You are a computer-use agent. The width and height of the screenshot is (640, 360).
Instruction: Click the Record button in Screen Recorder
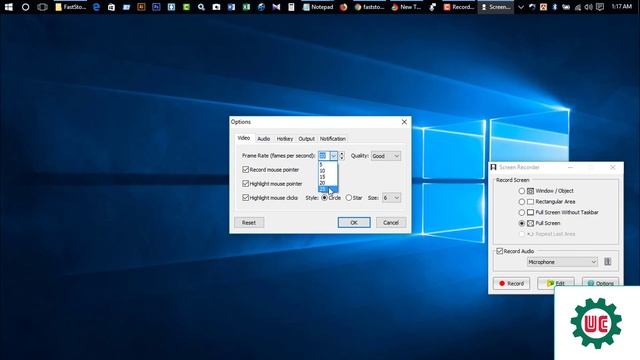pos(511,283)
